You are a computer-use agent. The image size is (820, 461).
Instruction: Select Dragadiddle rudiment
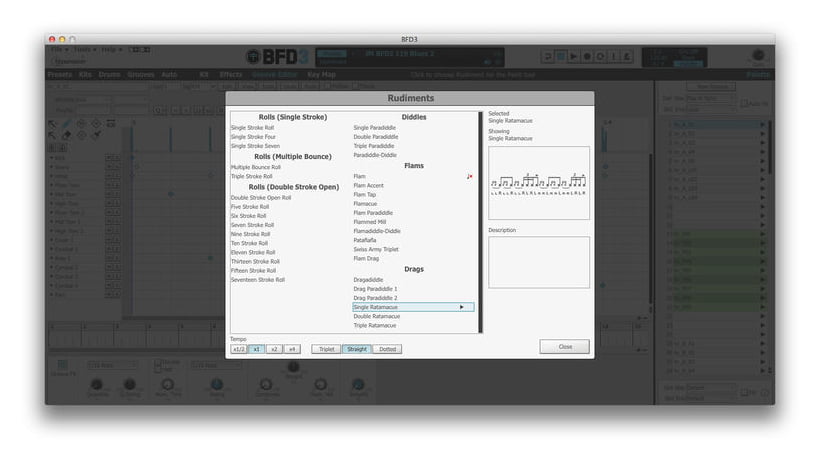(368, 280)
